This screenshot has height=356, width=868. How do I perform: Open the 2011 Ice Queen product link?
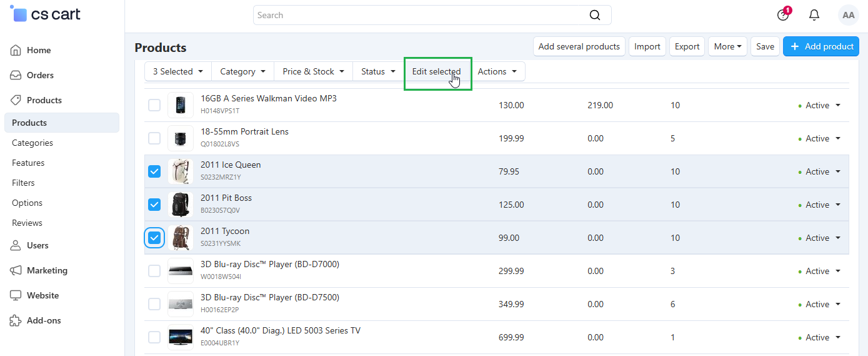point(231,165)
